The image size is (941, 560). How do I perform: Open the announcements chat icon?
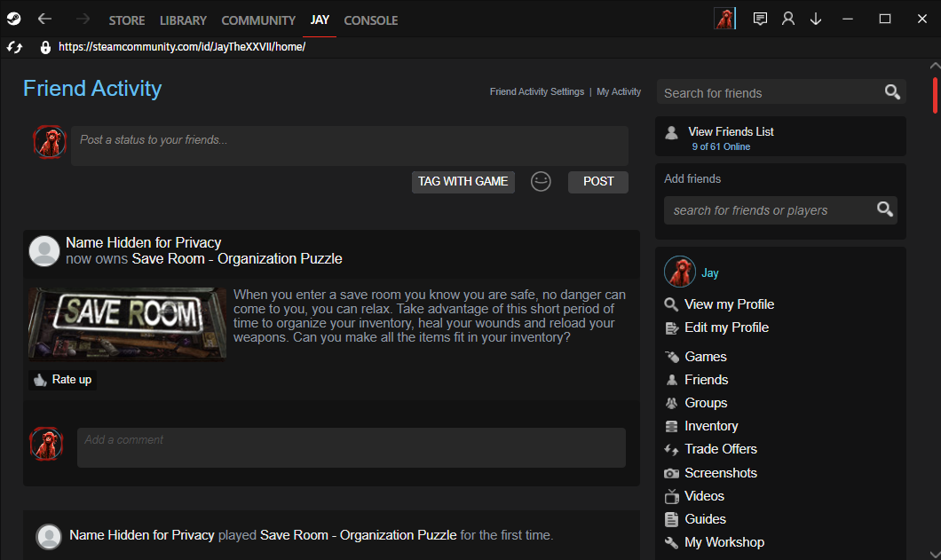760,20
